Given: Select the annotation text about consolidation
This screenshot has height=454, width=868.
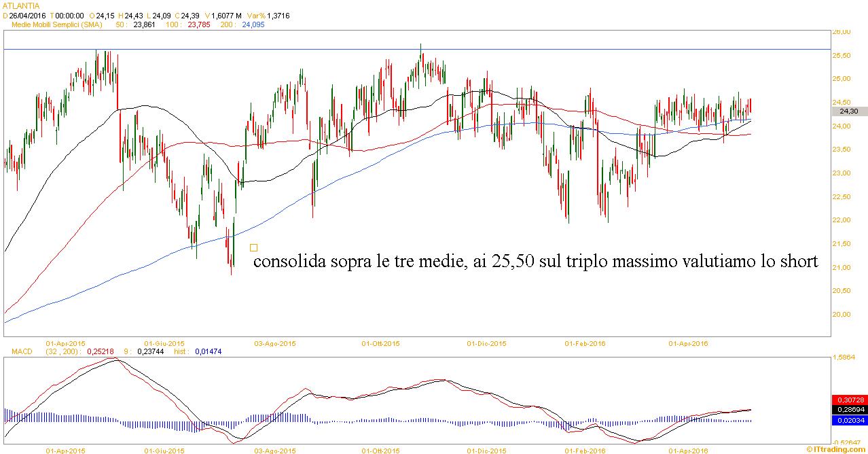Looking at the screenshot, I should [x=535, y=262].
